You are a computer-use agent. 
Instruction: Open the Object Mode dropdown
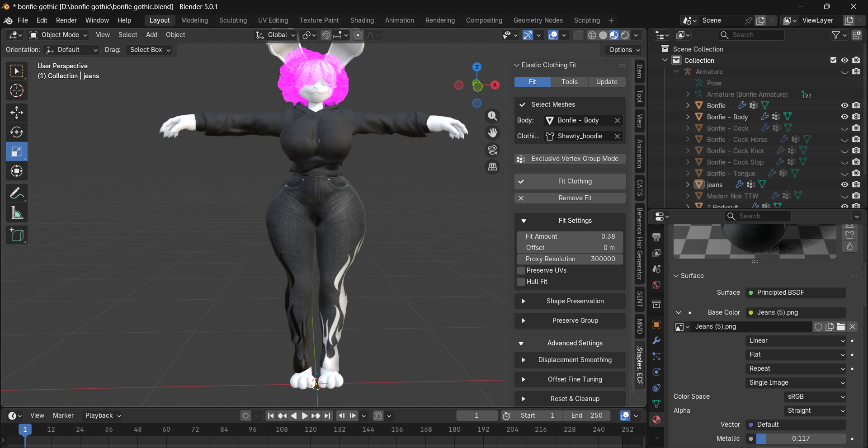(x=58, y=35)
